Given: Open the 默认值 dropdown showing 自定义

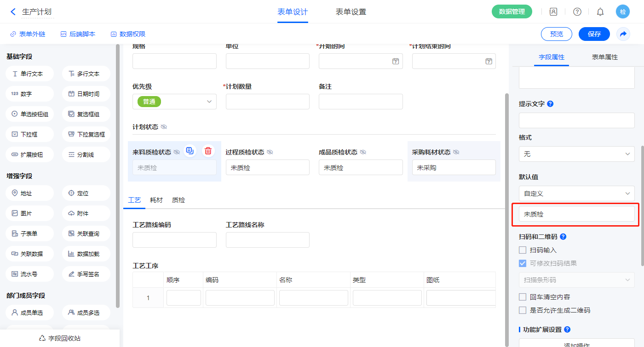Looking at the screenshot, I should pyautogui.click(x=576, y=193).
